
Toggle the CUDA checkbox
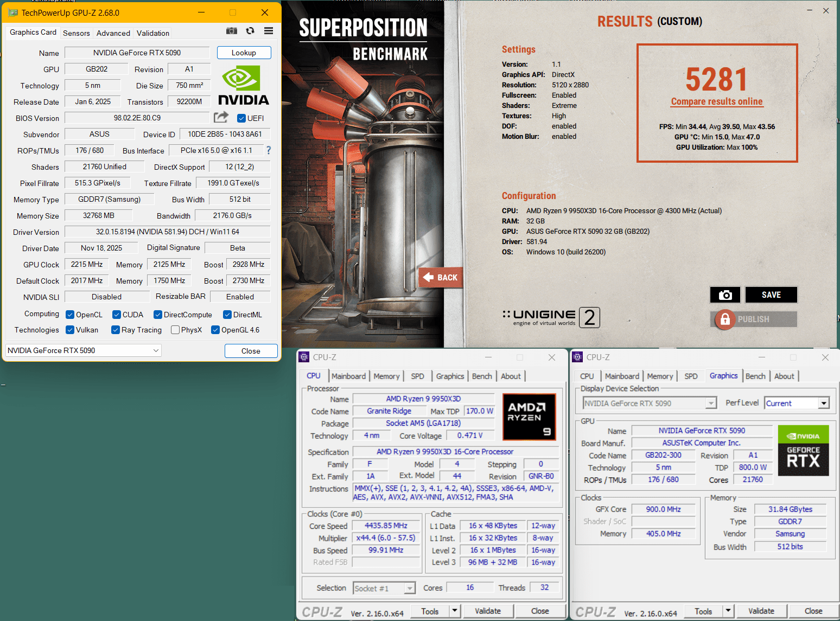pyautogui.click(x=117, y=315)
